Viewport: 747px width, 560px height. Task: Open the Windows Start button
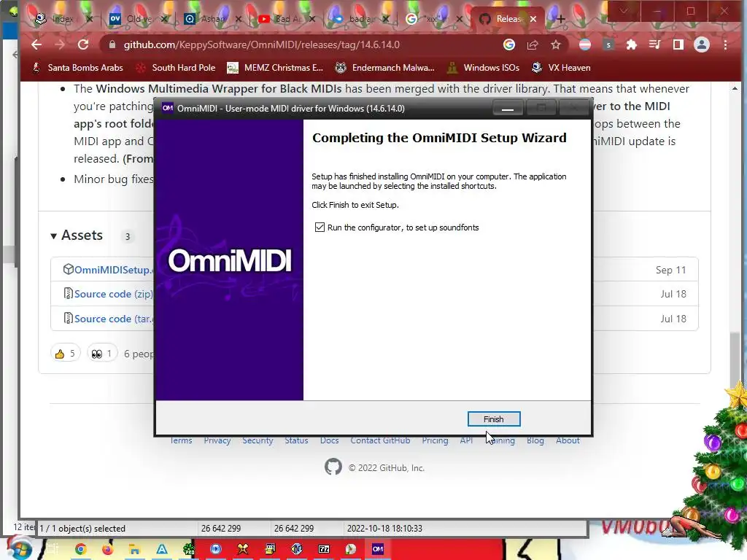pyautogui.click(x=19, y=549)
